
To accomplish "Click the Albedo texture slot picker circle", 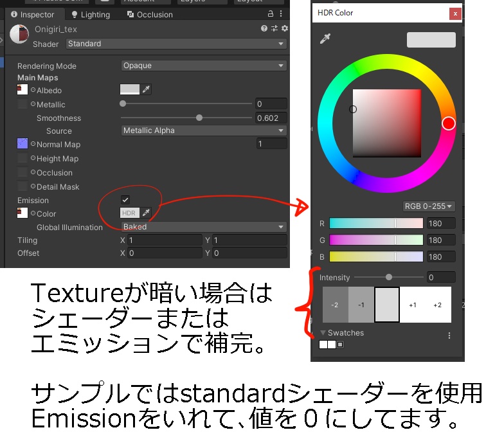I will [x=33, y=90].
